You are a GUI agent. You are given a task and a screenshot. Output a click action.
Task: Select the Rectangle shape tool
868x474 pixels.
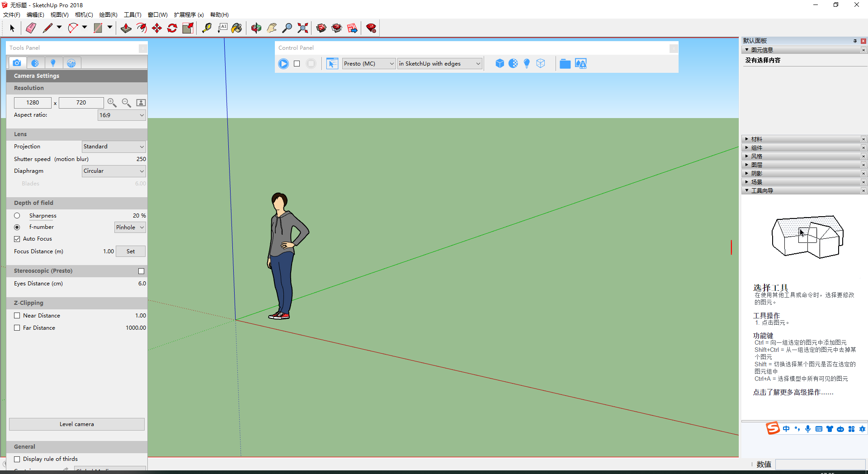[98, 28]
